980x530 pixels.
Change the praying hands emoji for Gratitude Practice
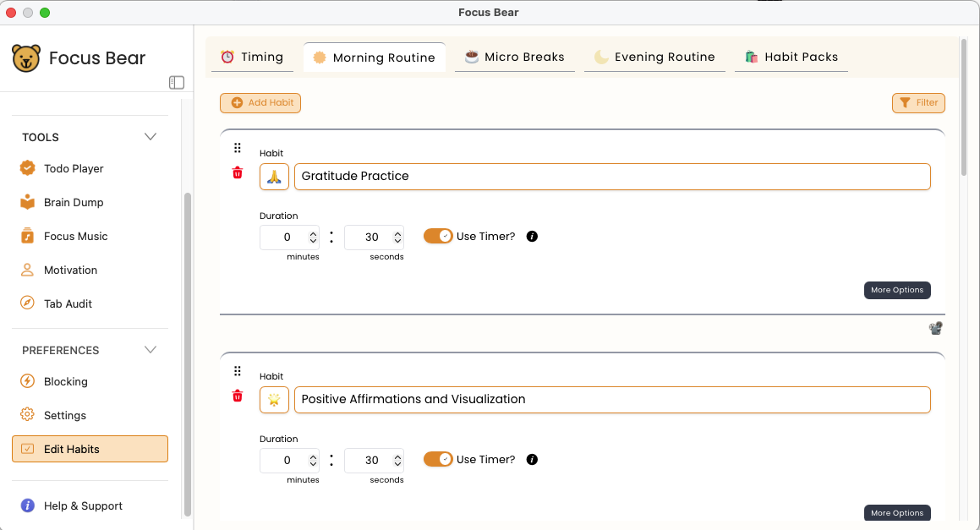[x=274, y=177]
